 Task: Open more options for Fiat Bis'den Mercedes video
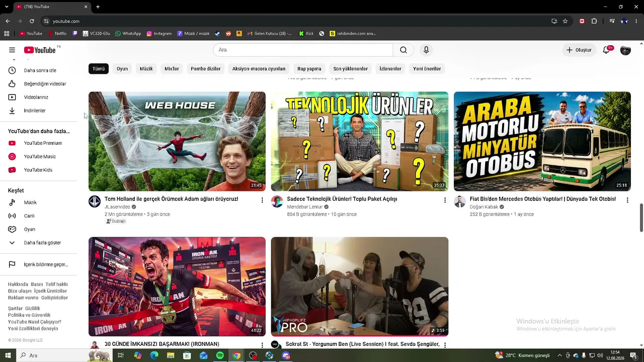tap(627, 200)
